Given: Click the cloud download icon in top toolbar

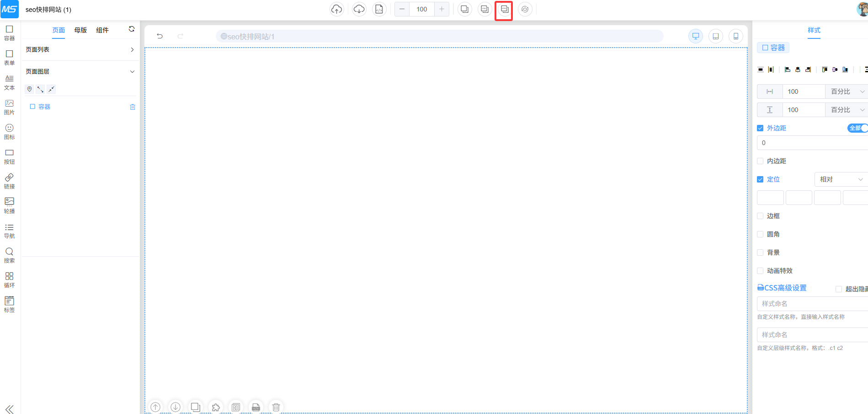Looking at the screenshot, I should (359, 9).
